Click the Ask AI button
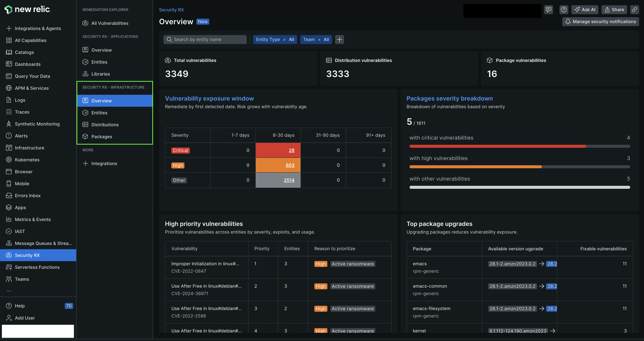 tap(585, 10)
